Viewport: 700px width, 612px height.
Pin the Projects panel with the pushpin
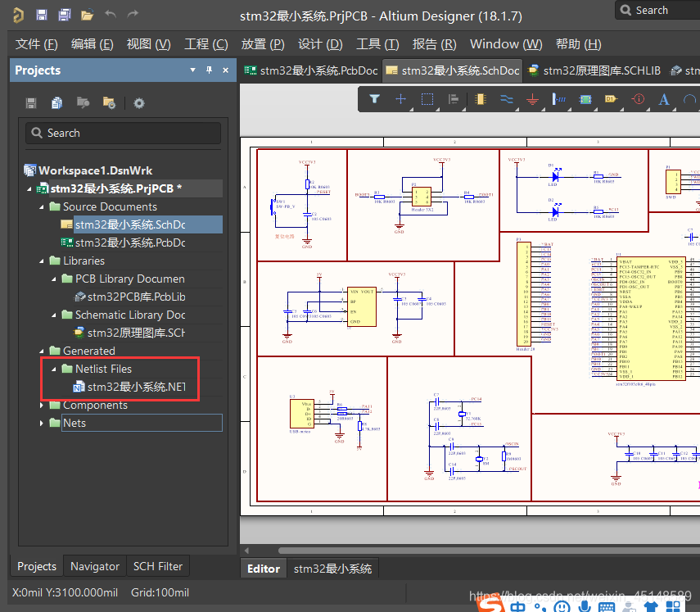210,70
